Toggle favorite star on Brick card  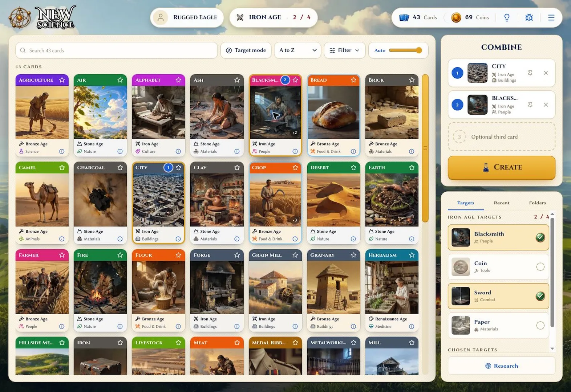412,80
